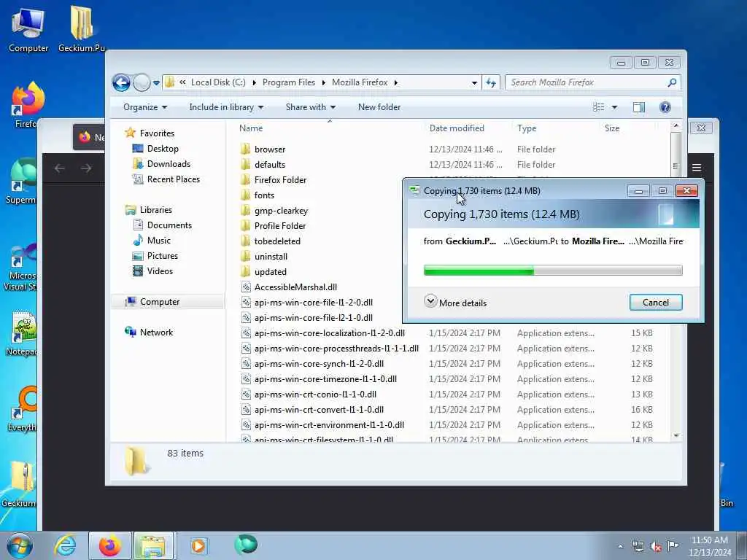The width and height of the screenshot is (747, 560).
Task: Click the volume muted tray icon
Action: click(656, 547)
